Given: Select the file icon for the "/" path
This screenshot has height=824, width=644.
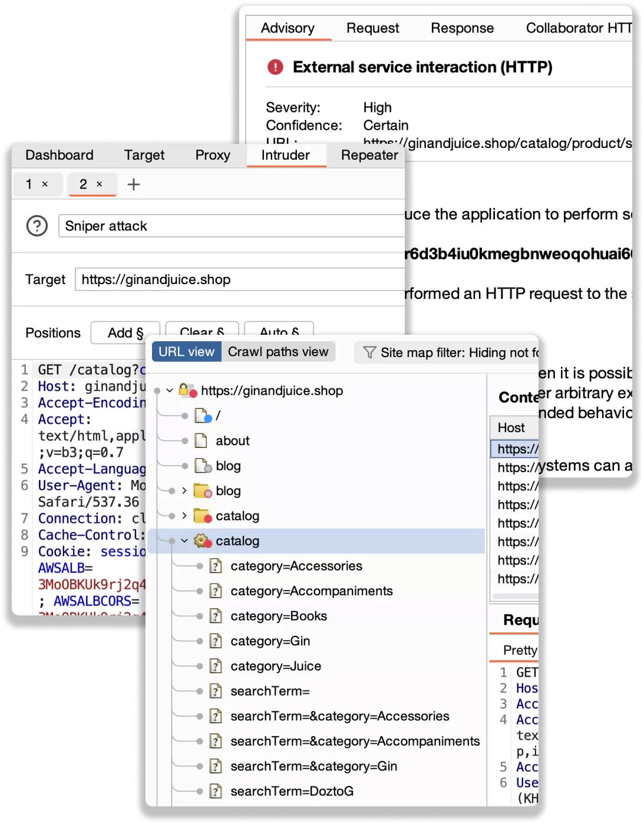Looking at the screenshot, I should click(x=203, y=416).
